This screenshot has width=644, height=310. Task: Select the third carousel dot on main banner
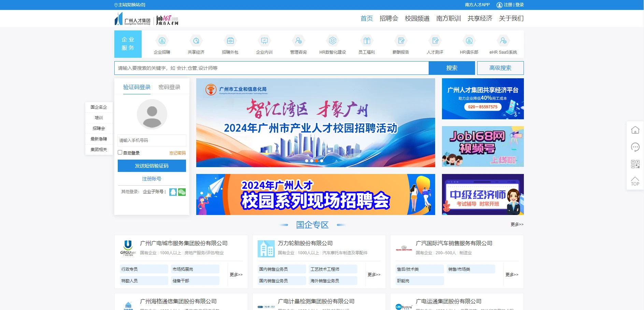(x=316, y=161)
